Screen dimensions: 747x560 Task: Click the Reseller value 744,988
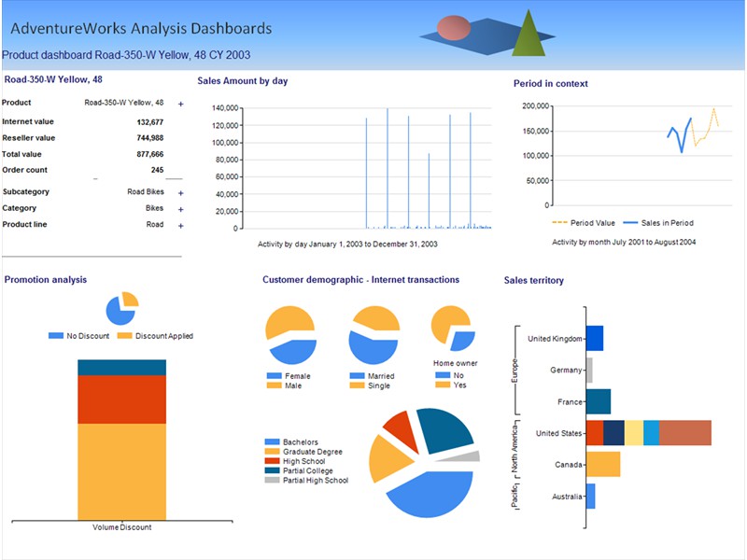coord(150,137)
